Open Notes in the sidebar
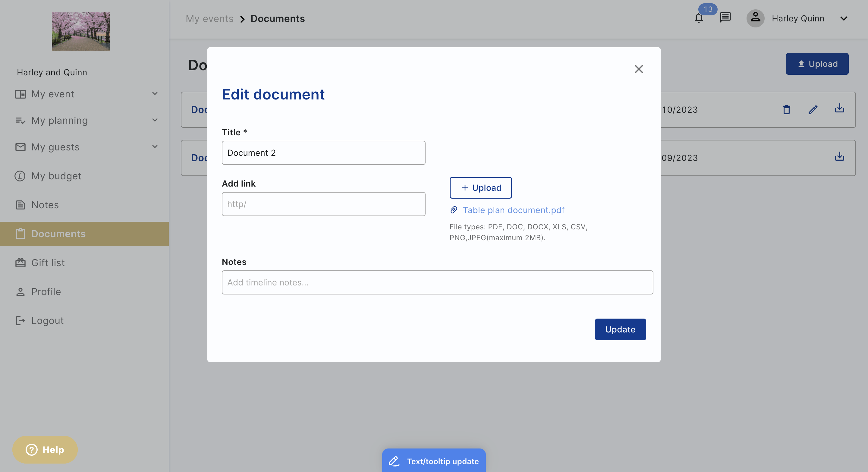The height and width of the screenshot is (472, 868). 84,205
